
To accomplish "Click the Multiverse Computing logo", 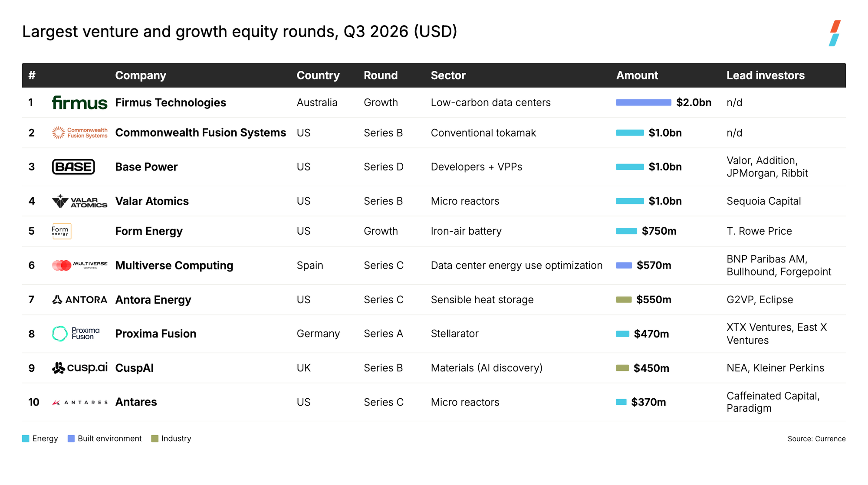I will pyautogui.click(x=79, y=265).
